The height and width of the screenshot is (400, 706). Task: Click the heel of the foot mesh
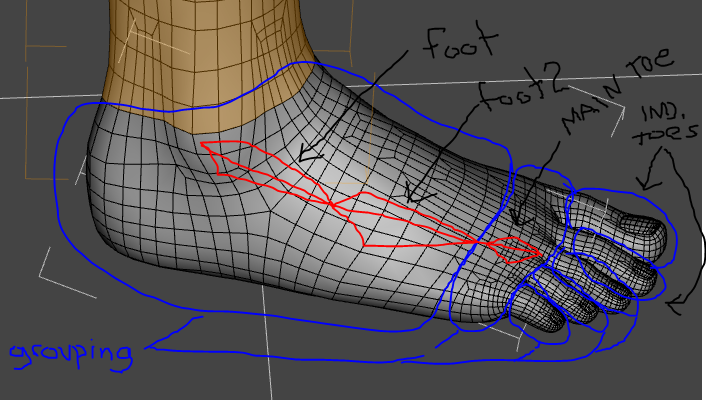[x=100, y=200]
